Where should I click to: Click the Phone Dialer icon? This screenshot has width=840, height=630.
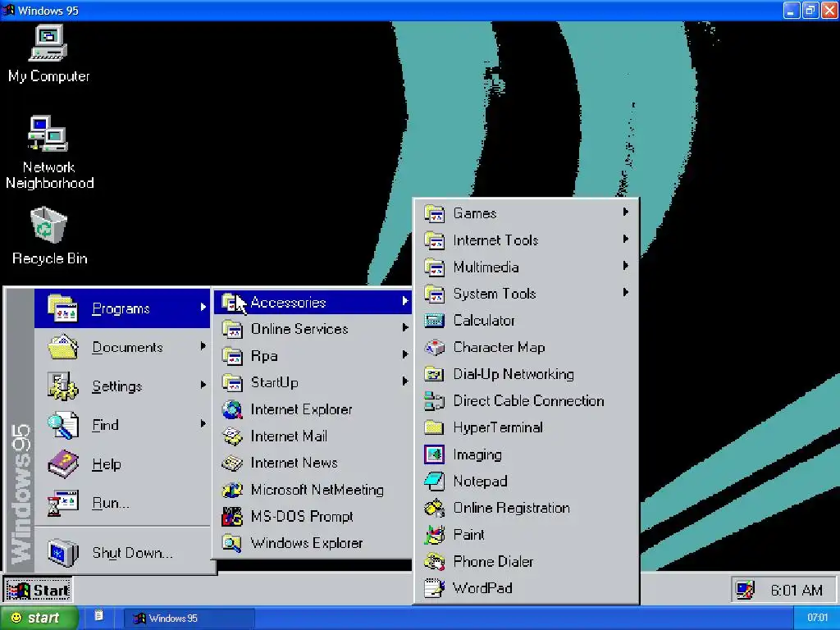click(434, 561)
